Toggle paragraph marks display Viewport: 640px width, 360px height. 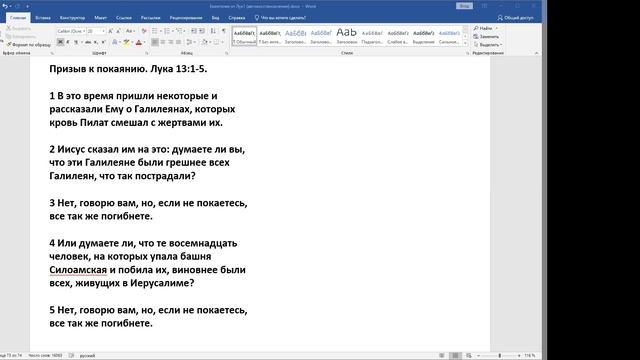[x=224, y=31]
